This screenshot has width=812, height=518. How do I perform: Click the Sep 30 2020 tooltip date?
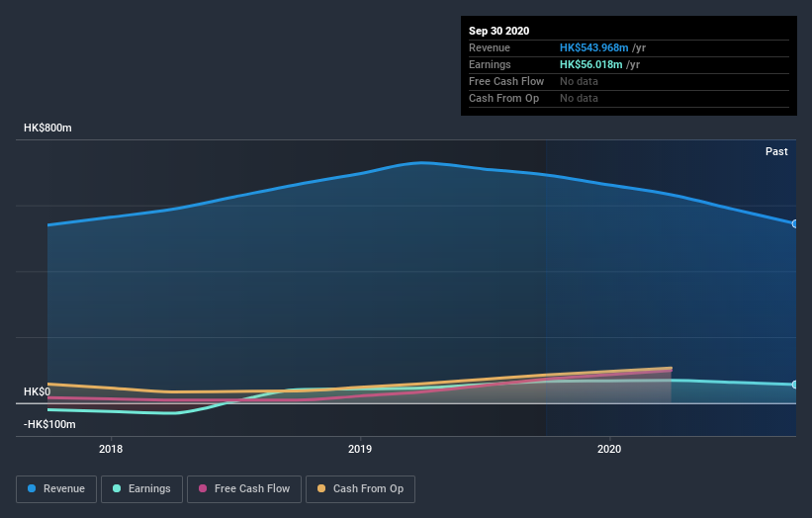(498, 31)
